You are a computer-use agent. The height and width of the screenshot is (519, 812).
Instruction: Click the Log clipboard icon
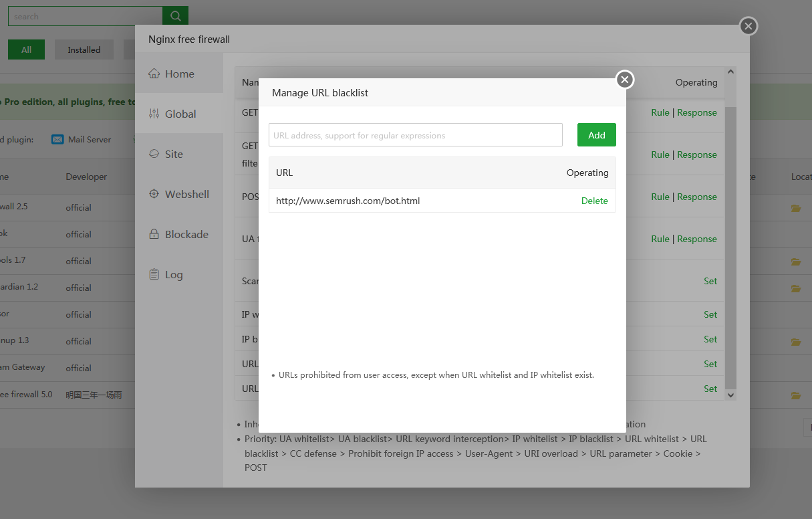tap(154, 274)
